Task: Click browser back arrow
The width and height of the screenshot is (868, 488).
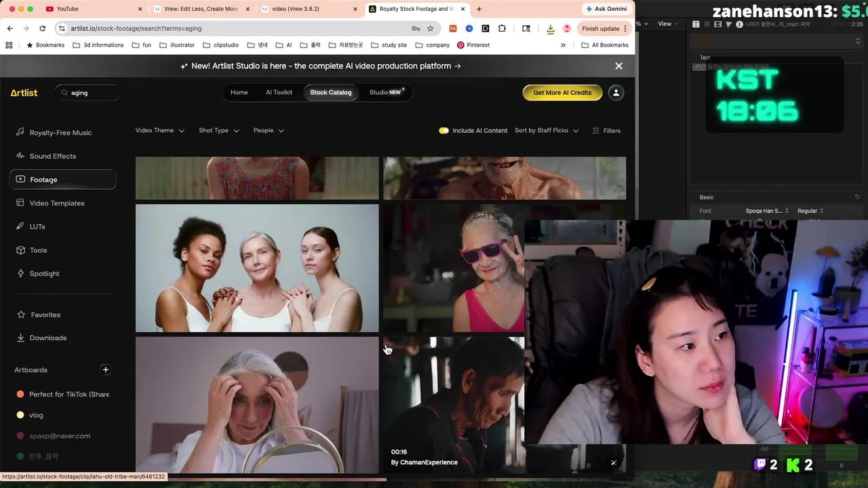Action: point(9,28)
